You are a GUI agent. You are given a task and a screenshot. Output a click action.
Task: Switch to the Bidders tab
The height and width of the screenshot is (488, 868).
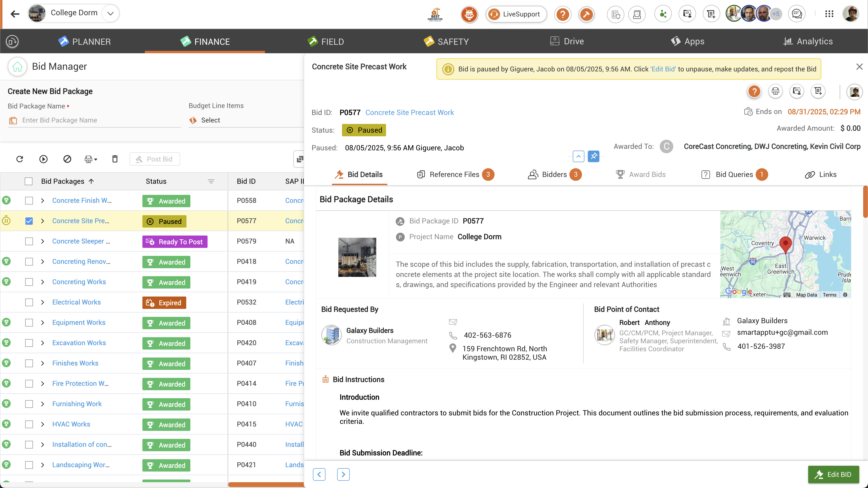554,175
